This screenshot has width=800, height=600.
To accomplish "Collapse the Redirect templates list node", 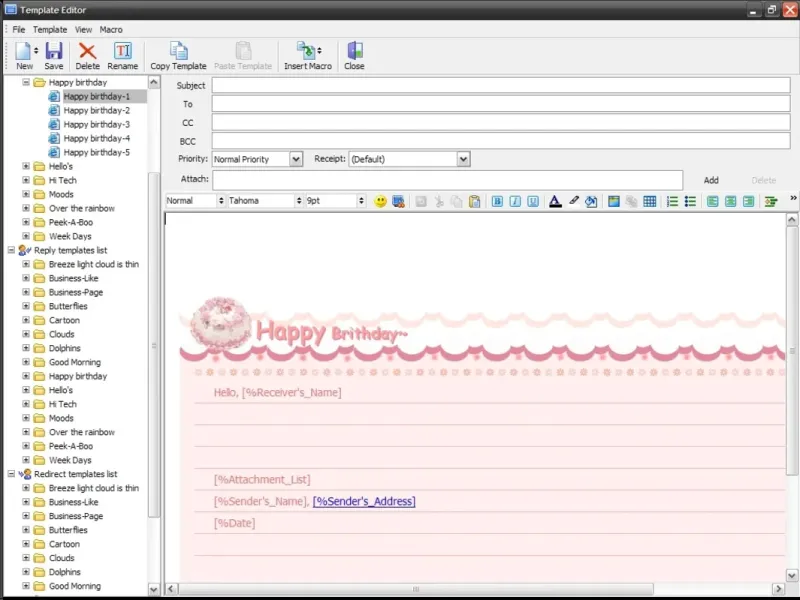I will 11,474.
